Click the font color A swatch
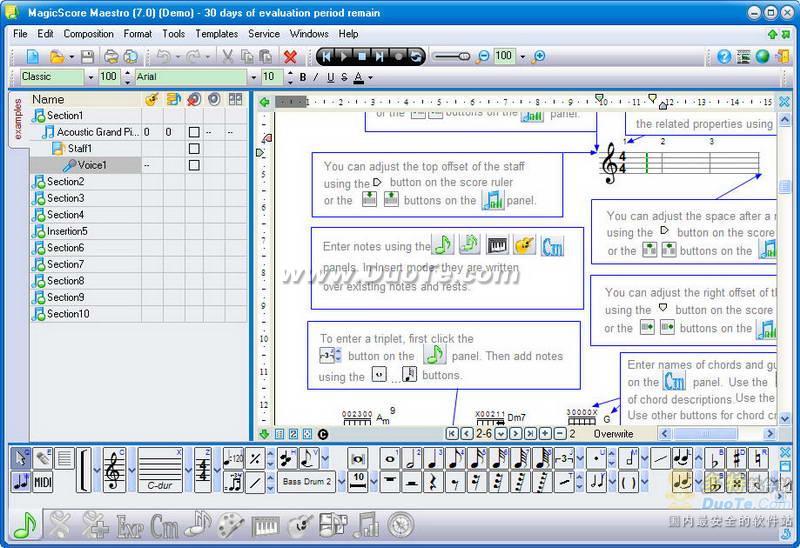This screenshot has width=800, height=548. [359, 78]
